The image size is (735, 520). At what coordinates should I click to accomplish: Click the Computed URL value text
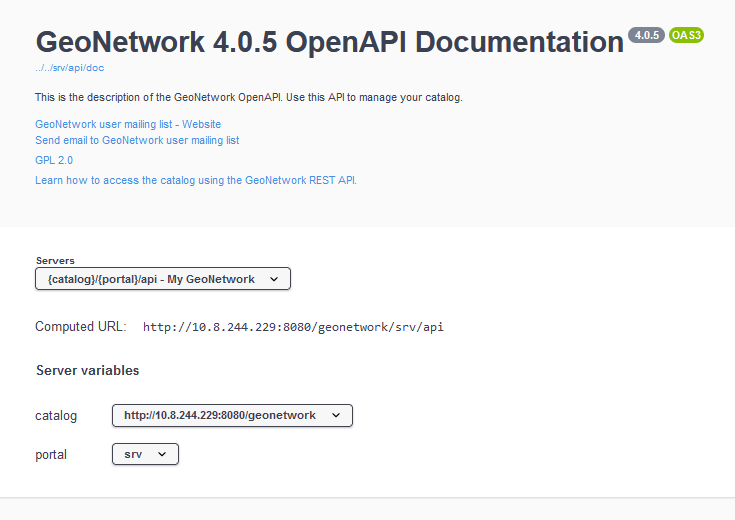[x=293, y=327]
